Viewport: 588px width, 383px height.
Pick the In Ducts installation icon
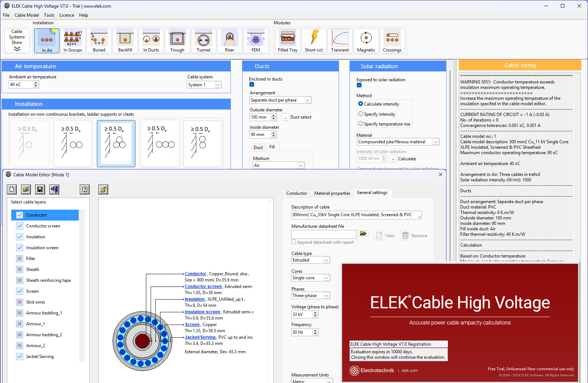point(151,41)
